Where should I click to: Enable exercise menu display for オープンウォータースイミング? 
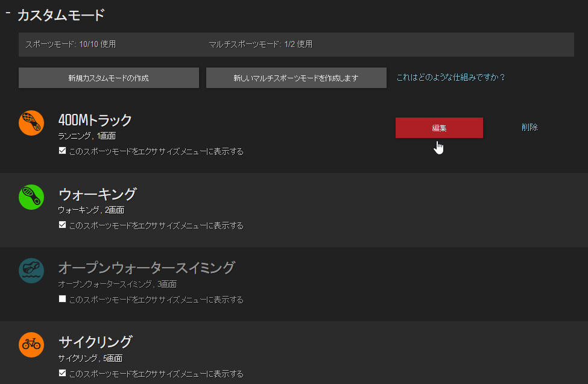point(62,299)
